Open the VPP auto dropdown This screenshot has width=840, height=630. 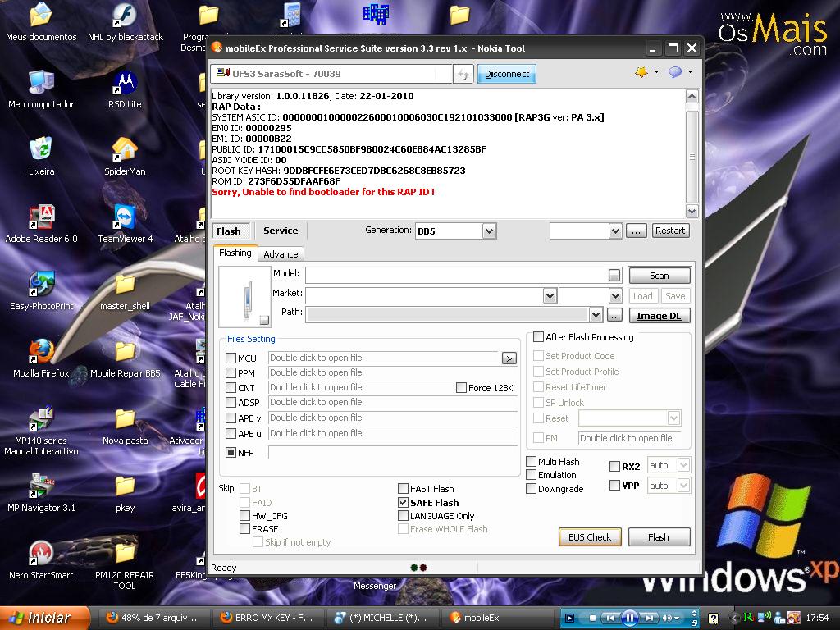coord(683,486)
